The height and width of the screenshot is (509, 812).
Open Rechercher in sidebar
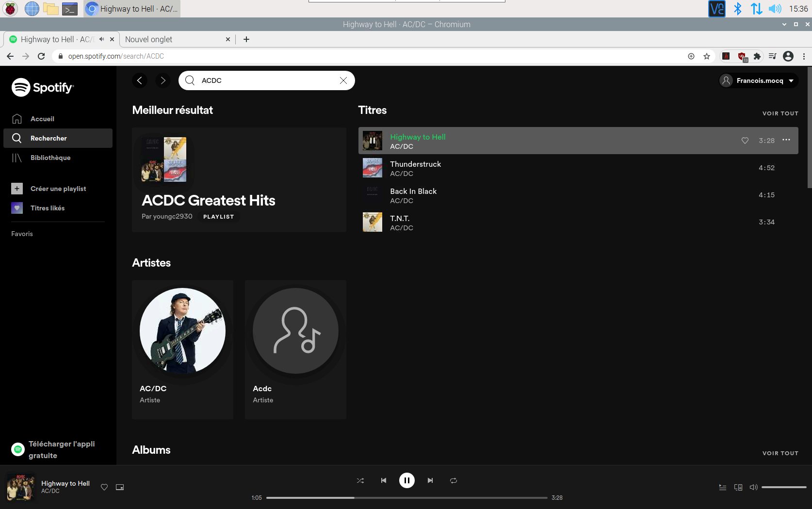(58, 138)
